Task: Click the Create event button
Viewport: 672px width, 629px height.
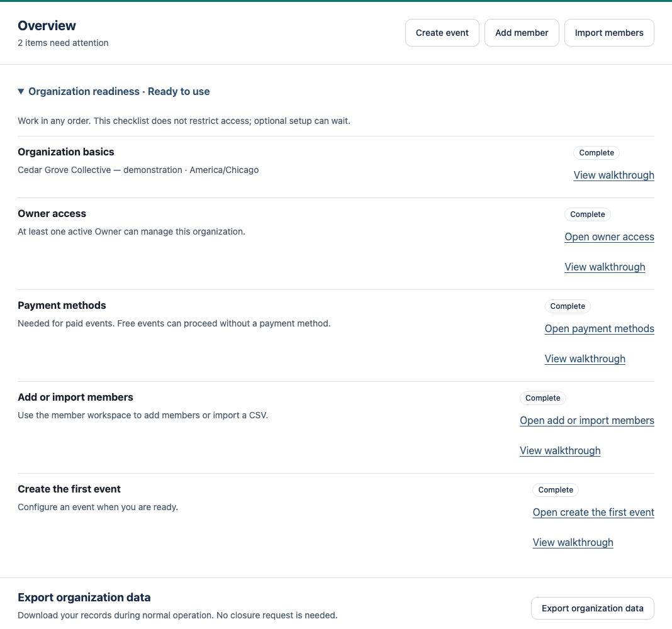Action: (x=442, y=33)
